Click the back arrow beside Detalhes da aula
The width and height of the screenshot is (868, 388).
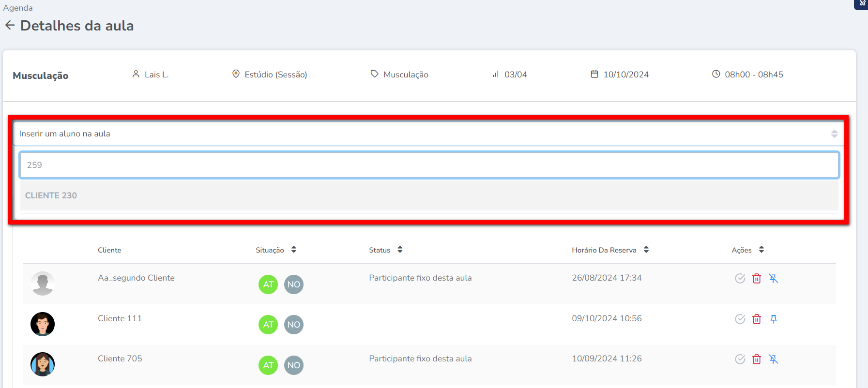(x=10, y=25)
